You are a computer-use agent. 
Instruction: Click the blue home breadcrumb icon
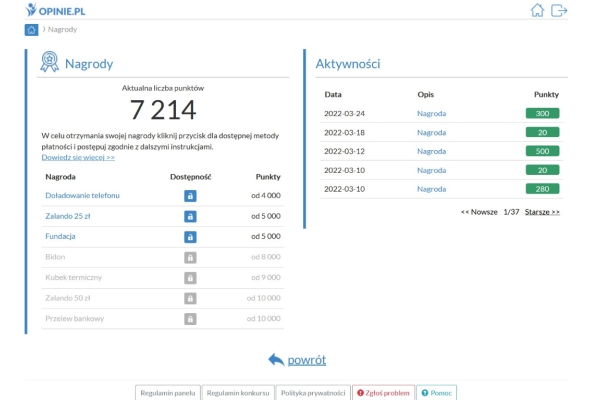click(x=32, y=29)
